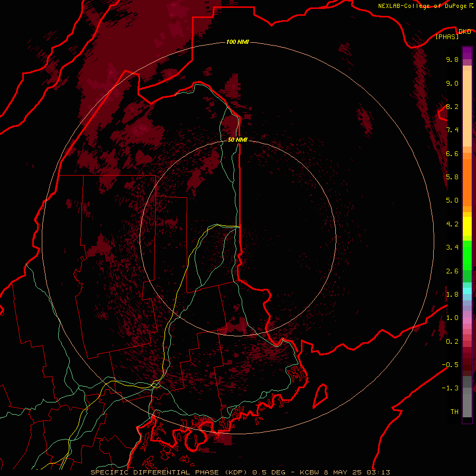Click the TH threshold label on the scale

454,412
